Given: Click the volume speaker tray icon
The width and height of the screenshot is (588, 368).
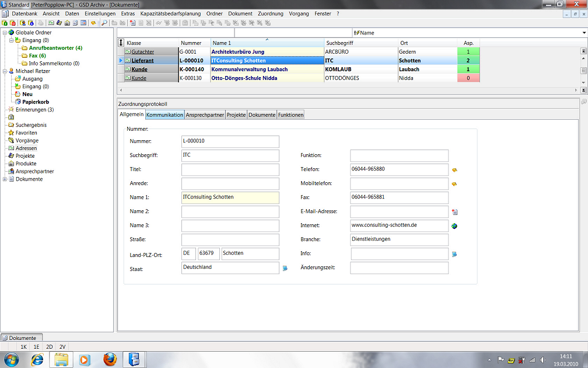Looking at the screenshot, I should click(x=542, y=360).
